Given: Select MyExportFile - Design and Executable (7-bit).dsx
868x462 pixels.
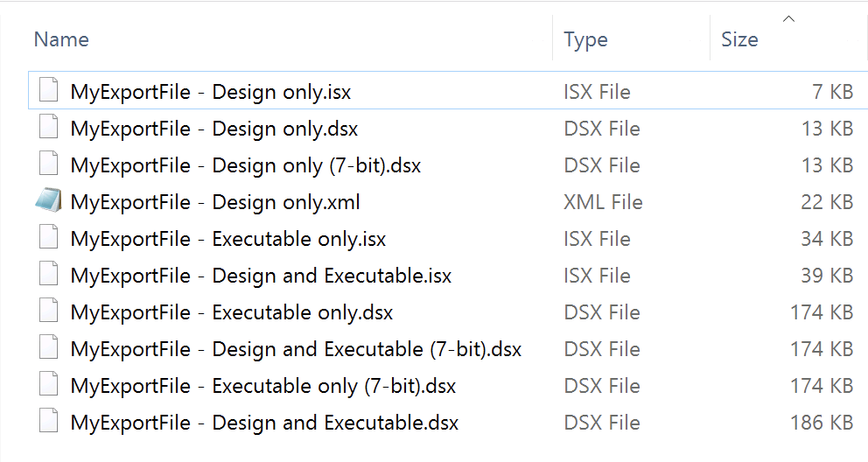Looking at the screenshot, I should pyautogui.click(x=296, y=349).
